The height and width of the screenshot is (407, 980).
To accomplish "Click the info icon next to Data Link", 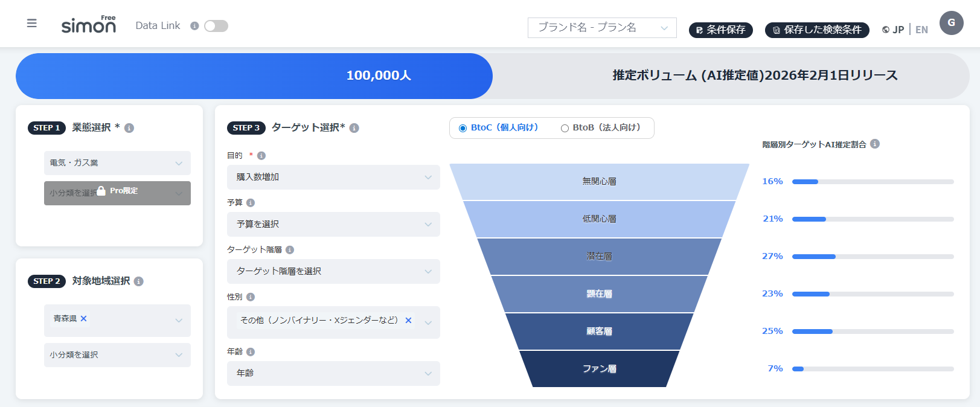I will coord(194,26).
